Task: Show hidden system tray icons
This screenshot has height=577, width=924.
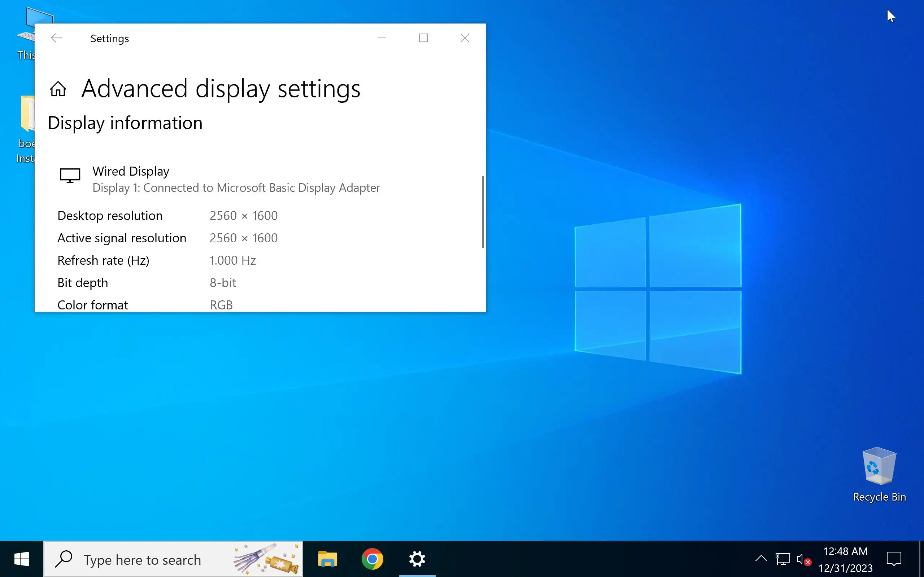Action: tap(760, 559)
